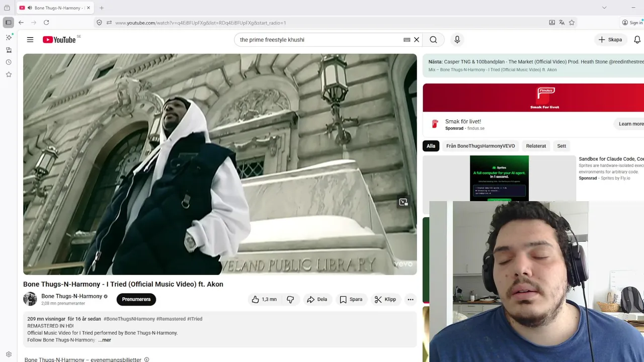The image size is (644, 362).
Task: Open the tab workspaces icon
Action: (x=7, y=8)
